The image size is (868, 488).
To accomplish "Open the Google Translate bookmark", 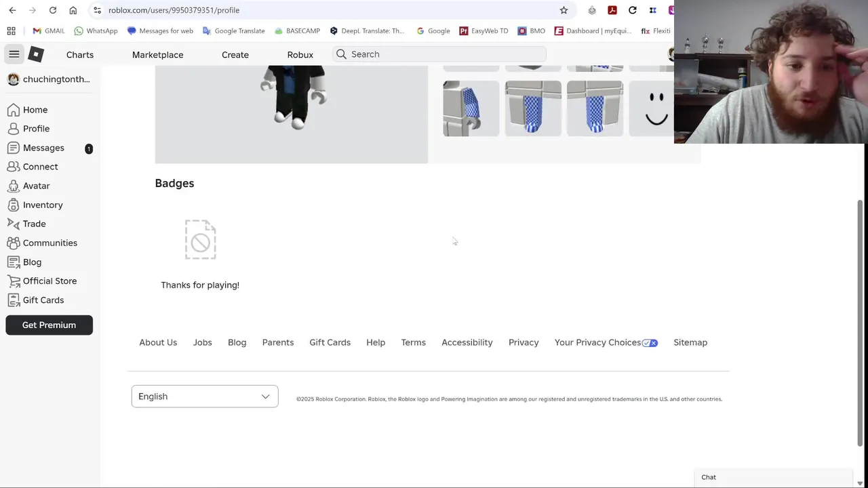I will click(x=233, y=30).
